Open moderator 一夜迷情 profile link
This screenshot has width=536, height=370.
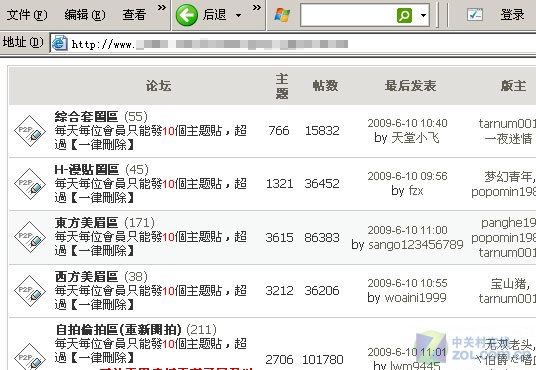pyautogui.click(x=508, y=138)
